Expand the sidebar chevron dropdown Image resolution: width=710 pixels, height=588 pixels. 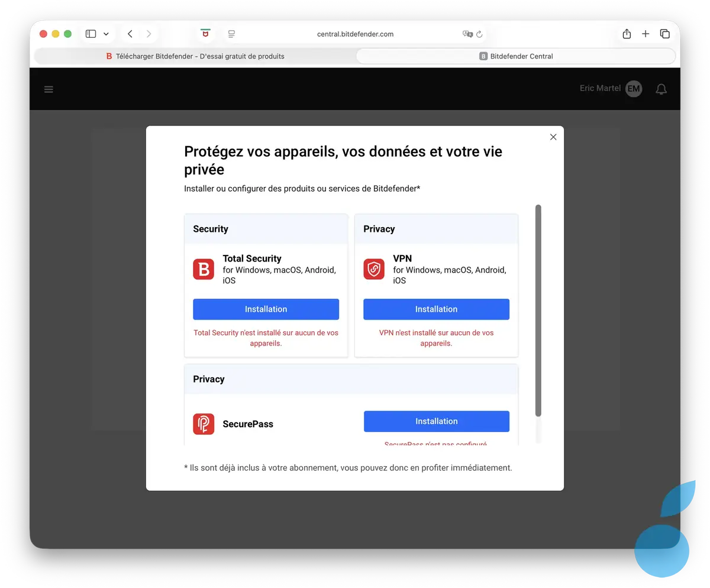click(x=106, y=34)
